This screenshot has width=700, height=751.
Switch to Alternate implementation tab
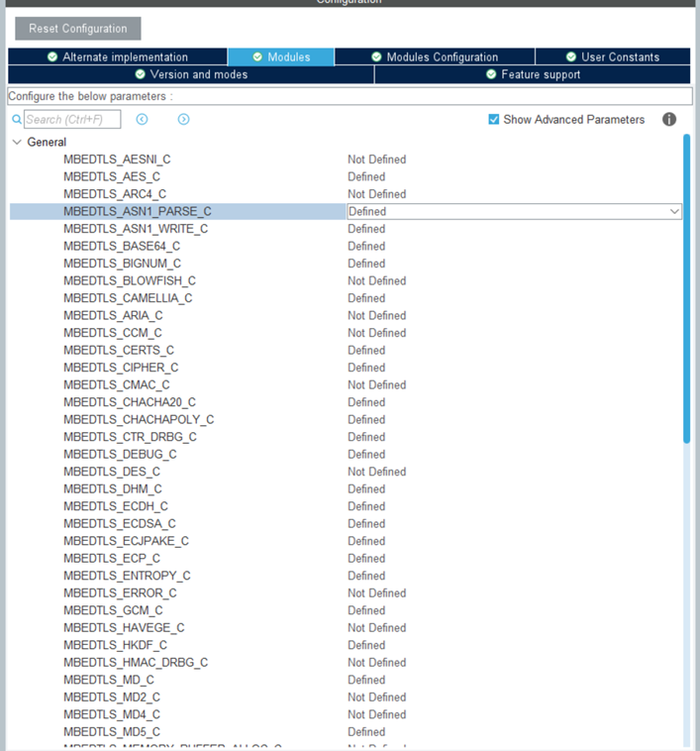[118, 56]
